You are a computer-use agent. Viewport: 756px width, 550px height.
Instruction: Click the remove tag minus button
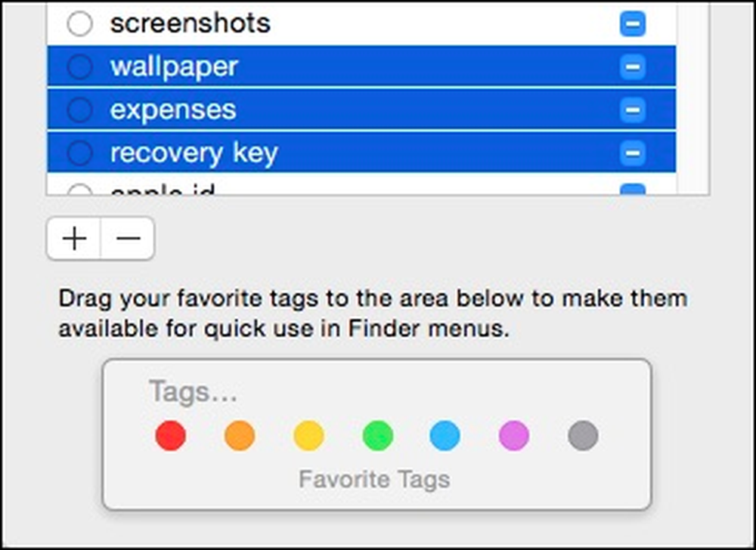pyautogui.click(x=129, y=239)
